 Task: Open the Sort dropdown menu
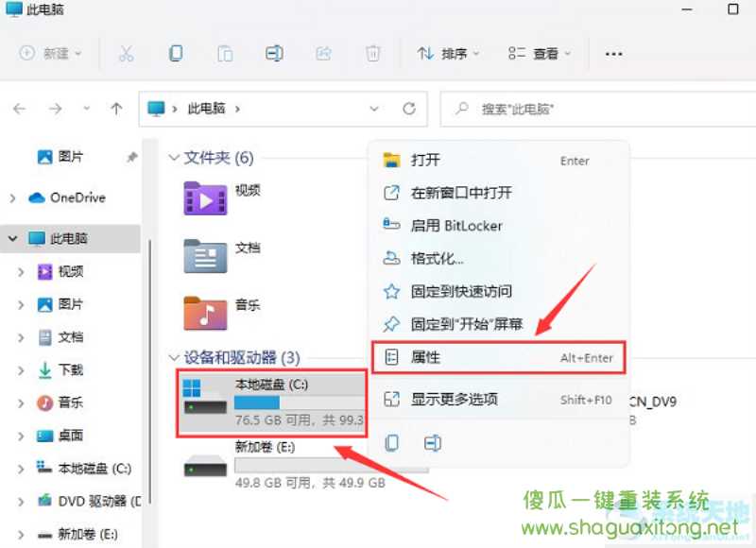tap(448, 54)
